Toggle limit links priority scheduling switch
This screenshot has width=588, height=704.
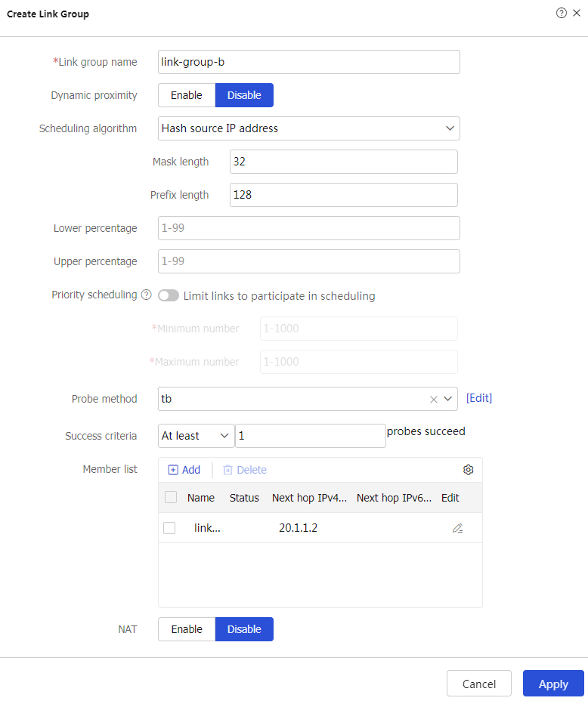click(x=169, y=295)
